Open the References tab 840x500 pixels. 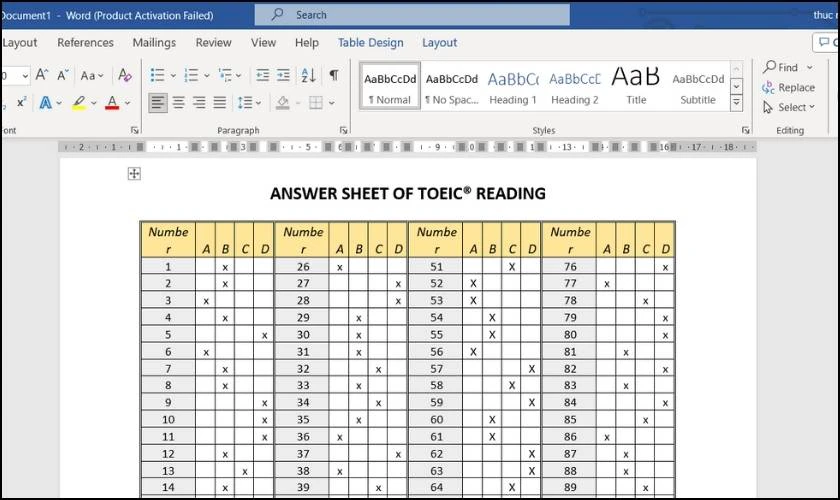coord(85,42)
